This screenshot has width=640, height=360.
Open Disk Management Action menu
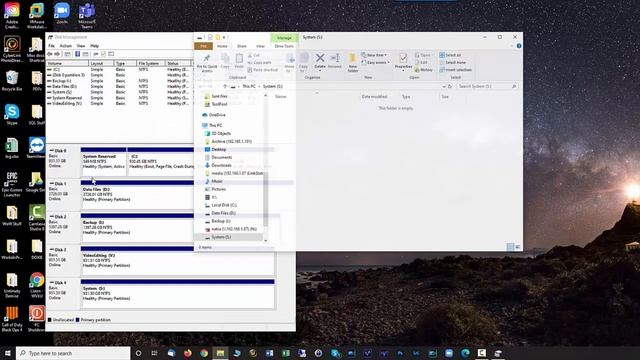pos(66,46)
